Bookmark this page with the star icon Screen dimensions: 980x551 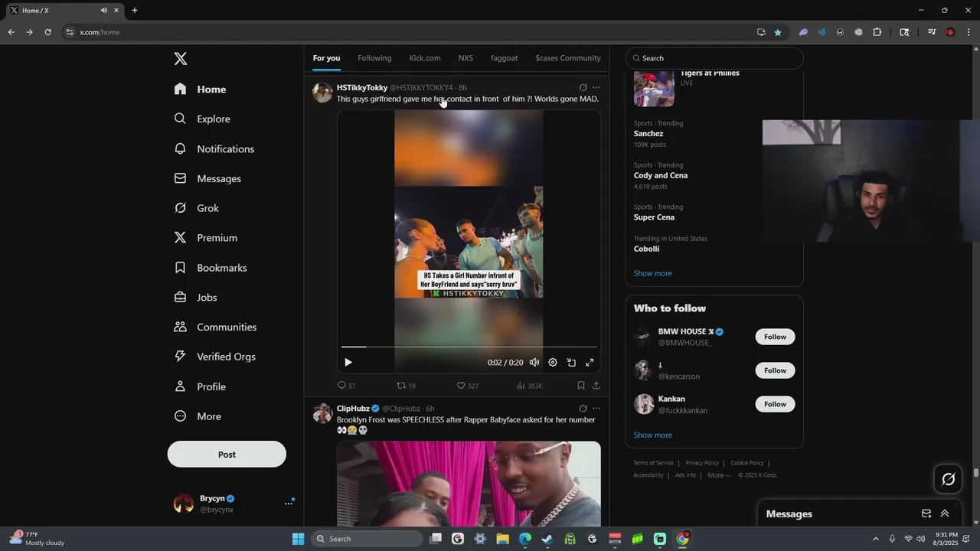point(778,32)
